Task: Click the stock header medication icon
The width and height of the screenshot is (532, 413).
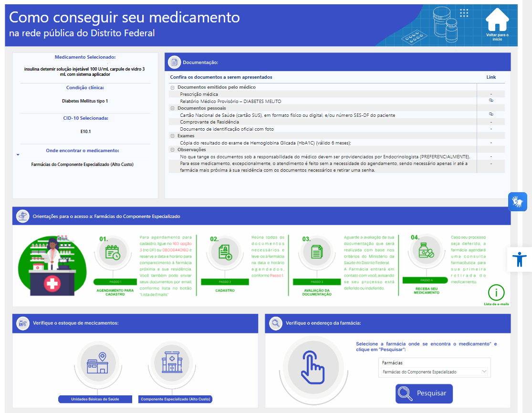Action: [x=23, y=323]
